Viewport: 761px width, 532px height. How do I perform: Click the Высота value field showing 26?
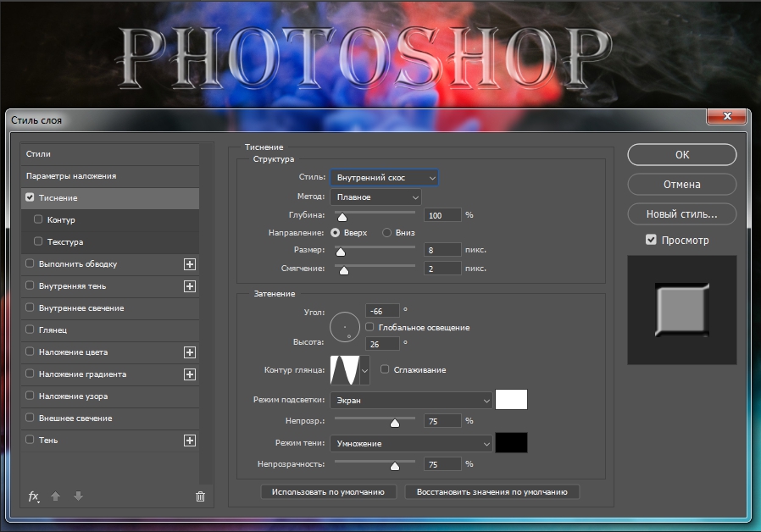pyautogui.click(x=382, y=344)
